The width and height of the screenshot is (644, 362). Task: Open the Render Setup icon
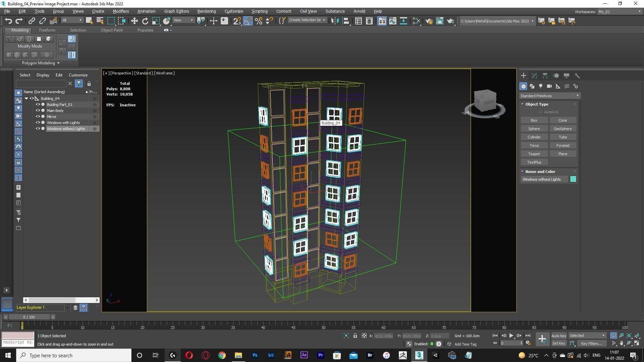coord(429,21)
